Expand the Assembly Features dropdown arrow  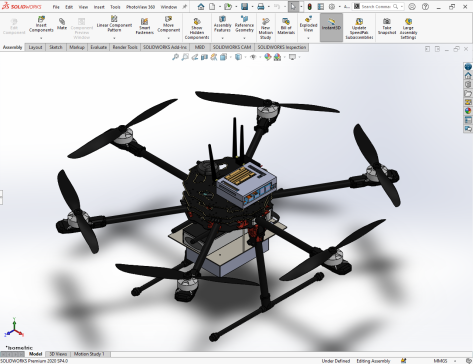[x=222, y=38]
